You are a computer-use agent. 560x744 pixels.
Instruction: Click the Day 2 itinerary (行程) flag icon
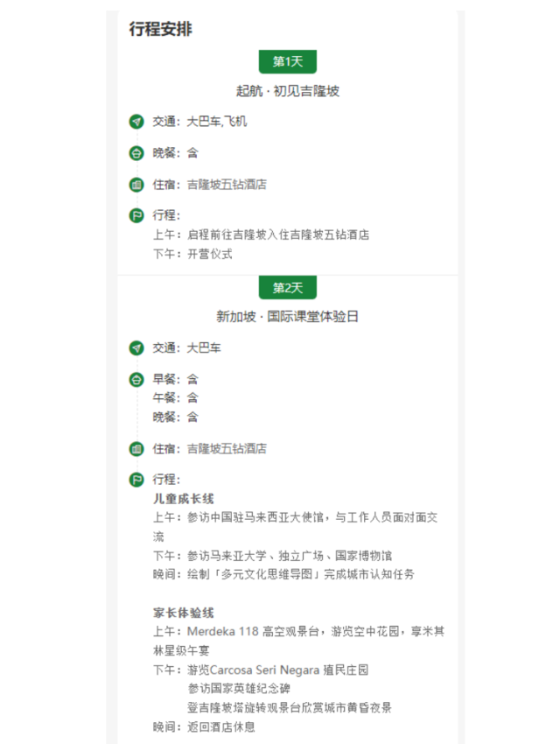136,480
